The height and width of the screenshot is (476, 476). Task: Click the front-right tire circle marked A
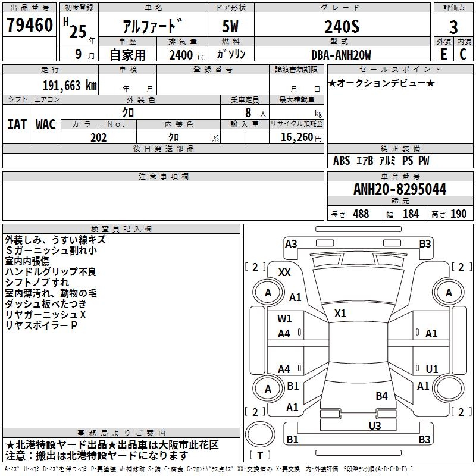pos(449,293)
